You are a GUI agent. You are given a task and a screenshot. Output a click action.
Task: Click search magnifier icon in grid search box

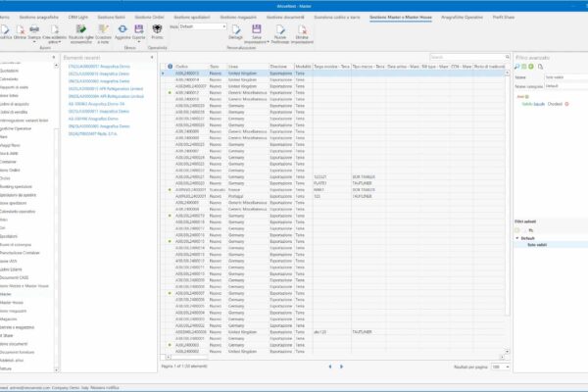pyautogui.click(x=507, y=57)
